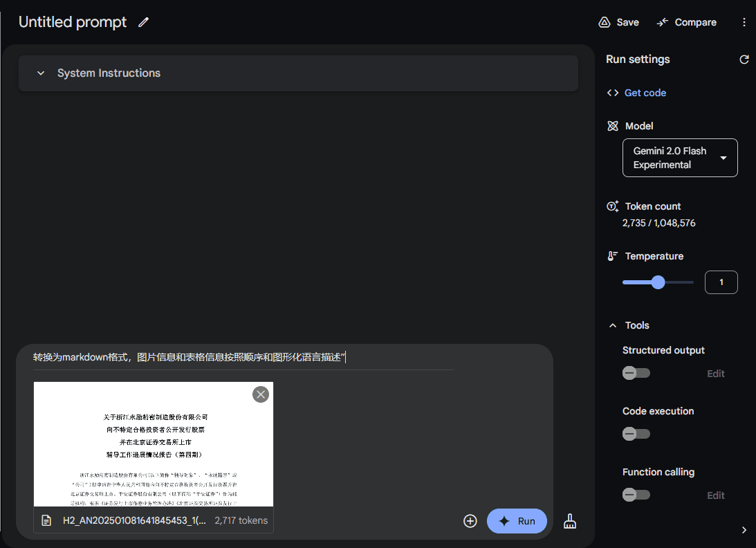Screen dimensions: 756x548
Task: Expand the System Instructions section
Action: tap(298, 73)
